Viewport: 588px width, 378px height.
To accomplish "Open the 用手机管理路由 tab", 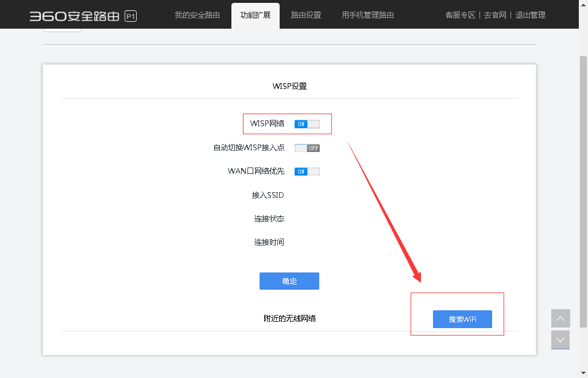I will [367, 15].
